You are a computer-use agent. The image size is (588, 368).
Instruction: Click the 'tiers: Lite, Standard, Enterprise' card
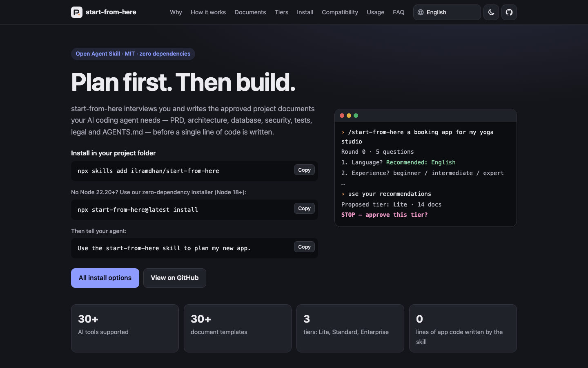pyautogui.click(x=350, y=328)
